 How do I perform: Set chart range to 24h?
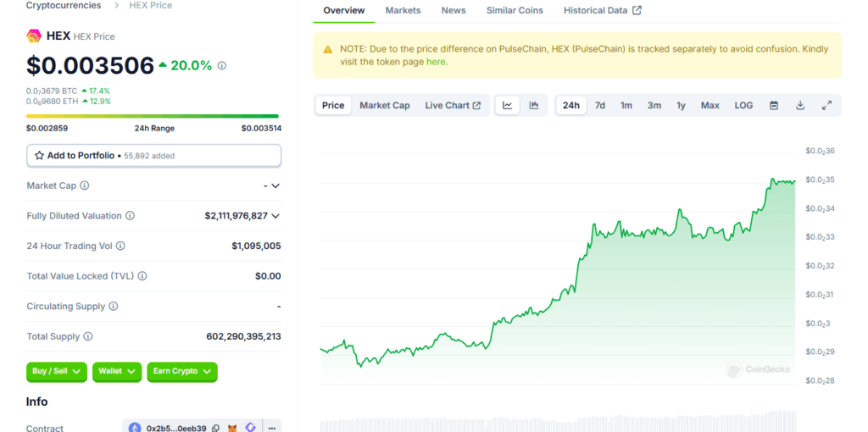[x=571, y=105]
